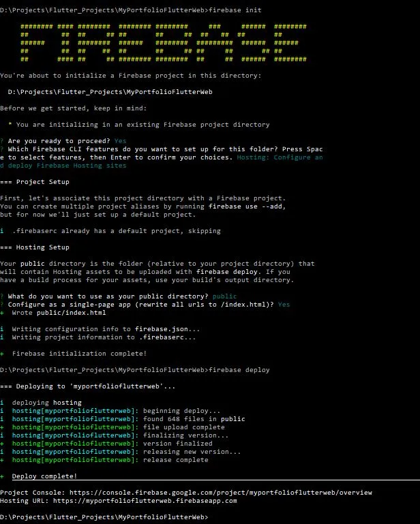420x524 pixels.
Task: Click 'found 648 files in public' line
Action: pyautogui.click(x=128, y=419)
